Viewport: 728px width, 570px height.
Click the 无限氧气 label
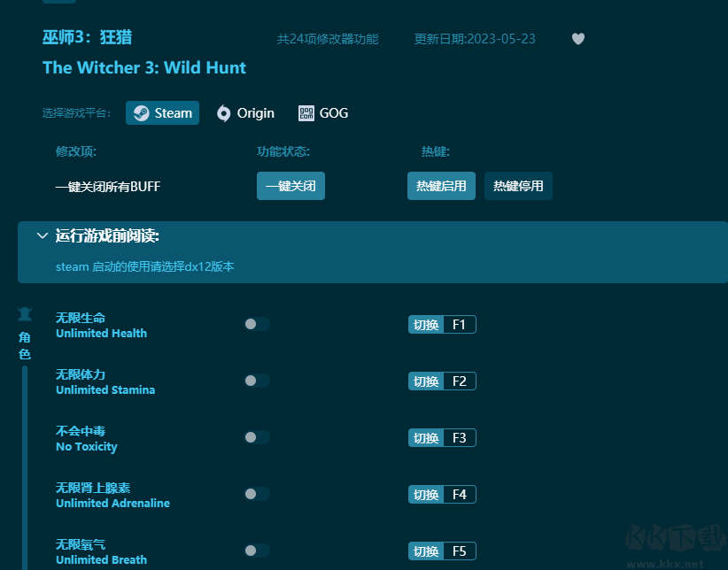[x=81, y=544]
